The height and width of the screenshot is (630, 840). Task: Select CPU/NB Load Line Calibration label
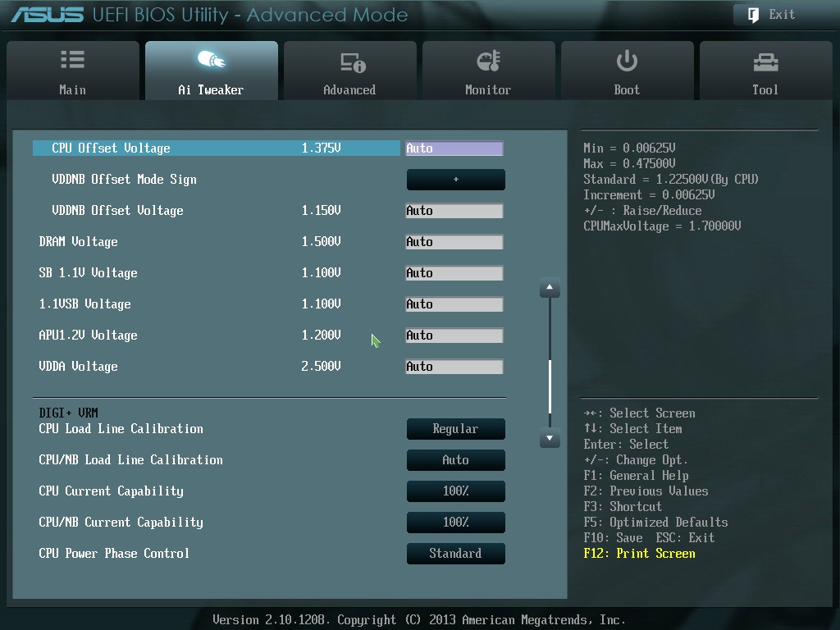[x=130, y=459]
